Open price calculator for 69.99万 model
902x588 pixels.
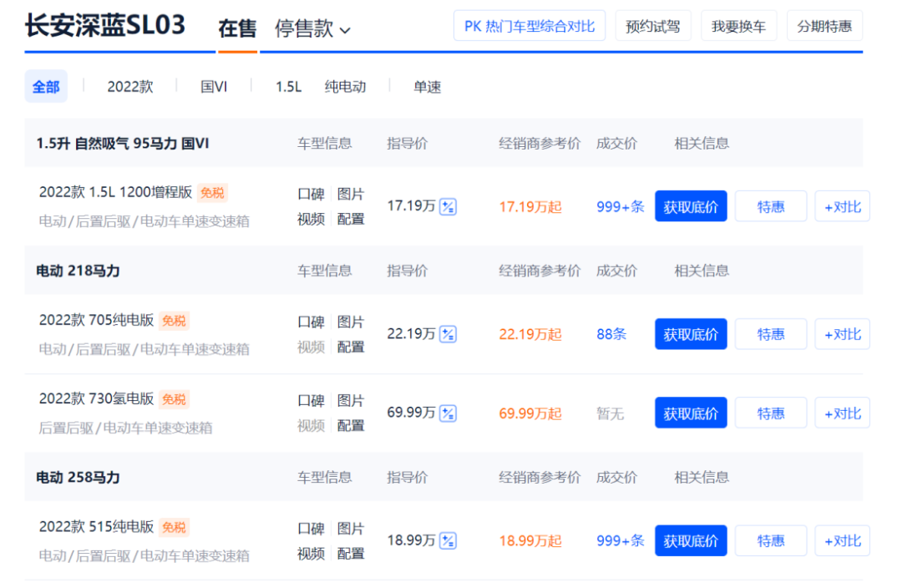click(x=448, y=413)
